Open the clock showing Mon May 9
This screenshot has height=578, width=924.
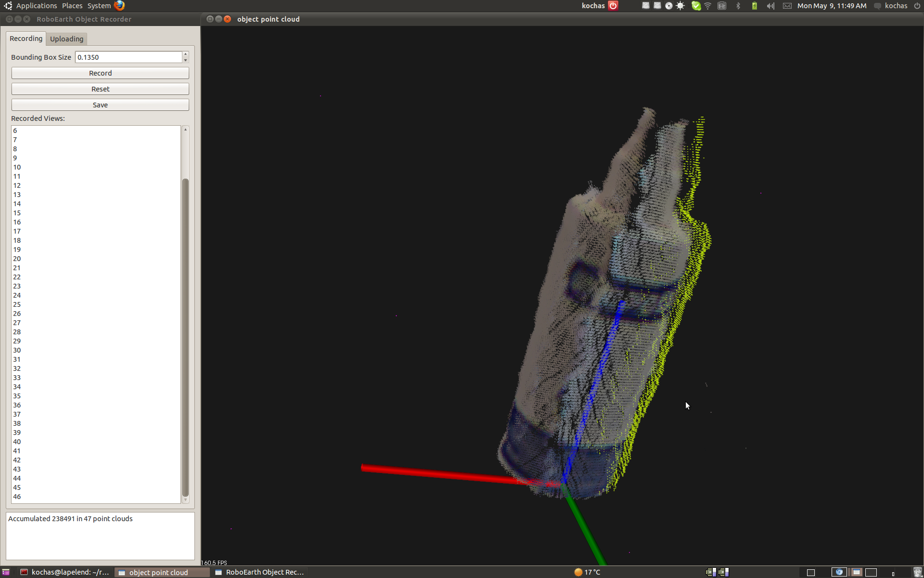(x=832, y=6)
